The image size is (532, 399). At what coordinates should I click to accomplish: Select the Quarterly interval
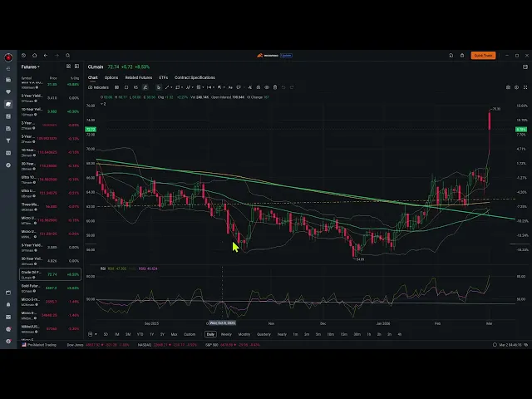pyautogui.click(x=264, y=334)
